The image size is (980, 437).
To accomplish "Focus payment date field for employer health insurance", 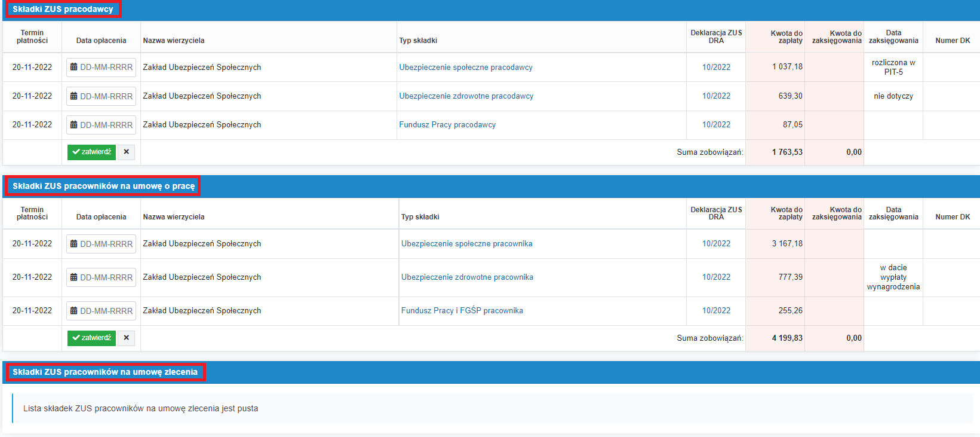I will [101, 96].
